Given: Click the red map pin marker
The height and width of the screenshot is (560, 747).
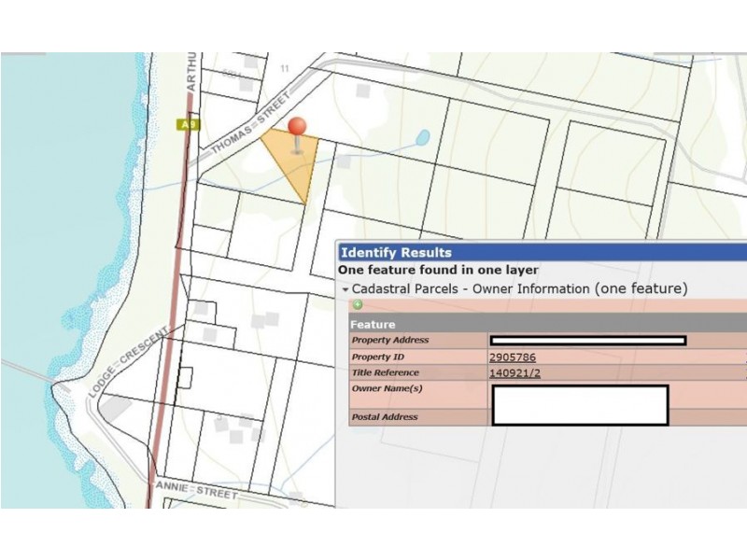Looking at the screenshot, I should click(x=297, y=135).
